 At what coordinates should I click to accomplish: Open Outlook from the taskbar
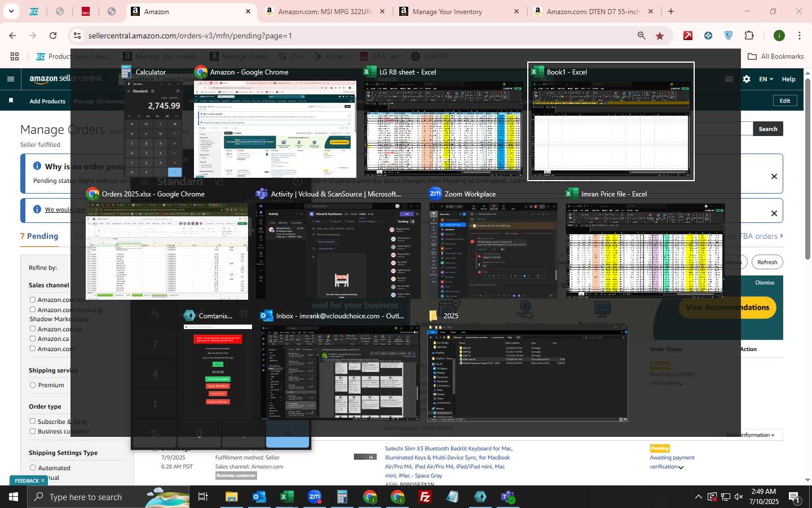tap(259, 497)
